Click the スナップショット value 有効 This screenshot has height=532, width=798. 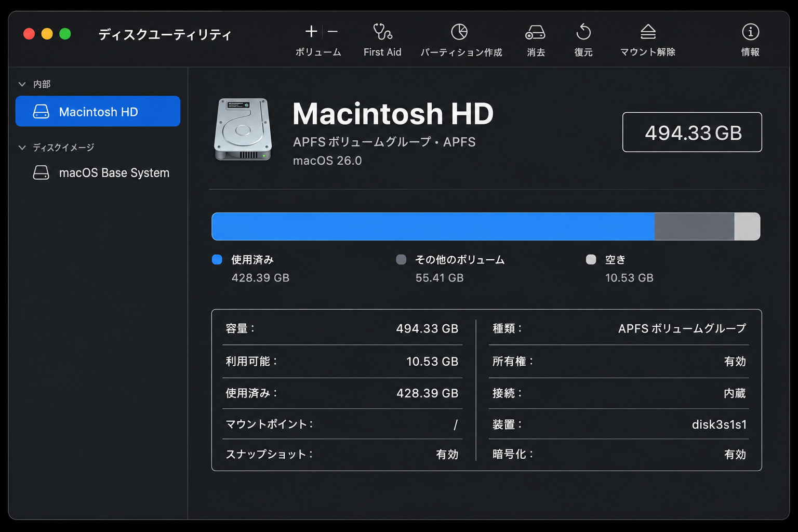click(x=447, y=454)
